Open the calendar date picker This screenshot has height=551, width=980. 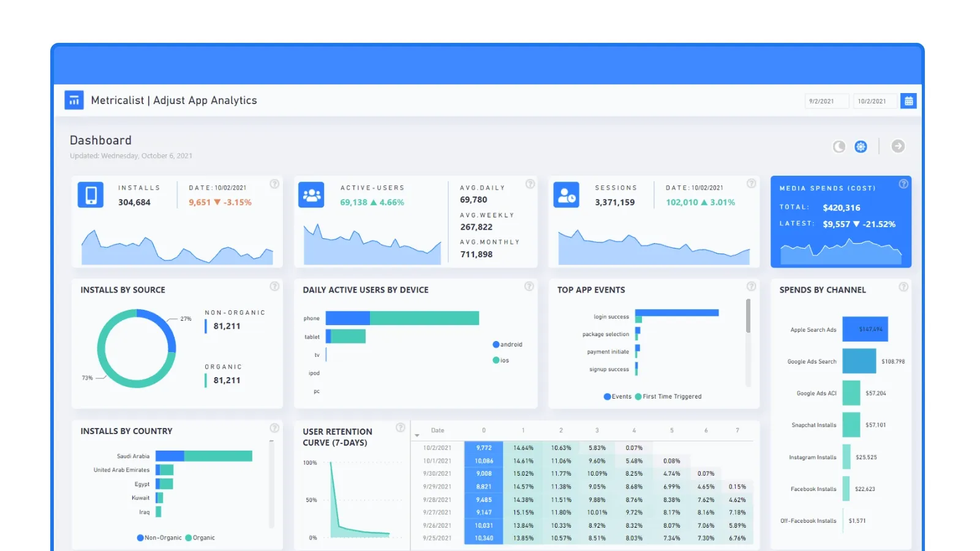tap(908, 101)
